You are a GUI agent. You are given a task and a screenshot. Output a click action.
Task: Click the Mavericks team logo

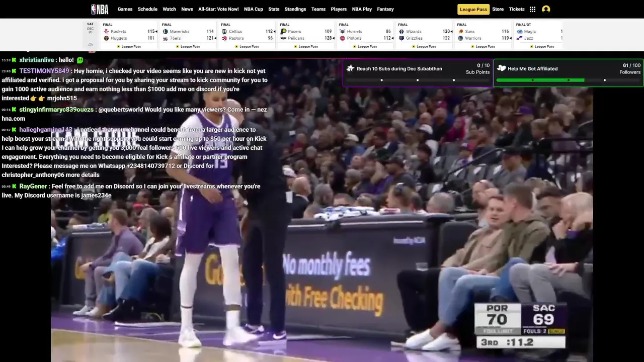point(166,31)
